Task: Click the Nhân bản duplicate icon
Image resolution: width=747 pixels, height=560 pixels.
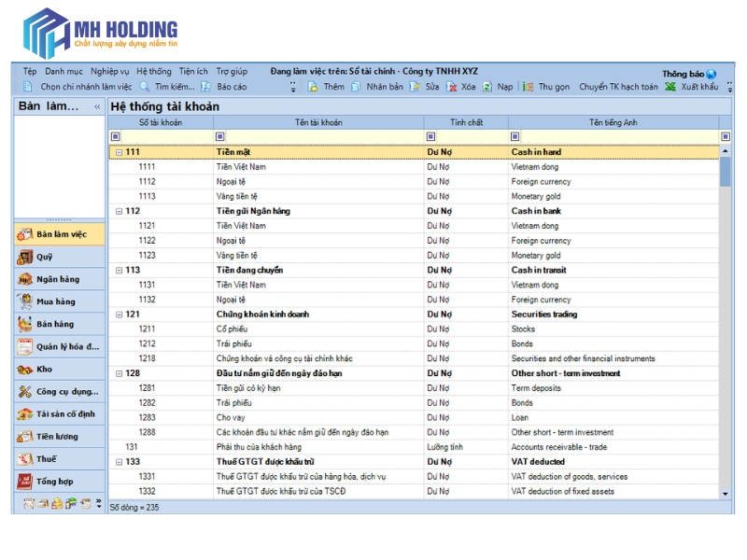Action: coord(356,87)
